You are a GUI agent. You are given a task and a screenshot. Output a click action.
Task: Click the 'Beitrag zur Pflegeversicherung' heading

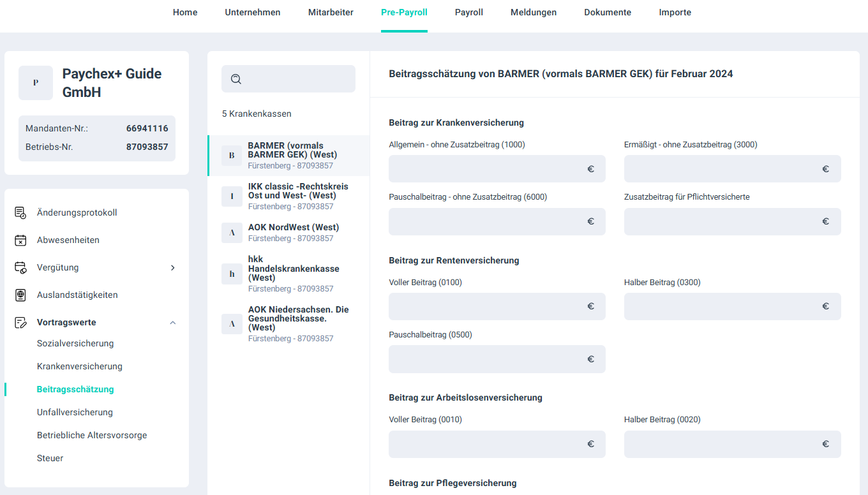tap(453, 483)
